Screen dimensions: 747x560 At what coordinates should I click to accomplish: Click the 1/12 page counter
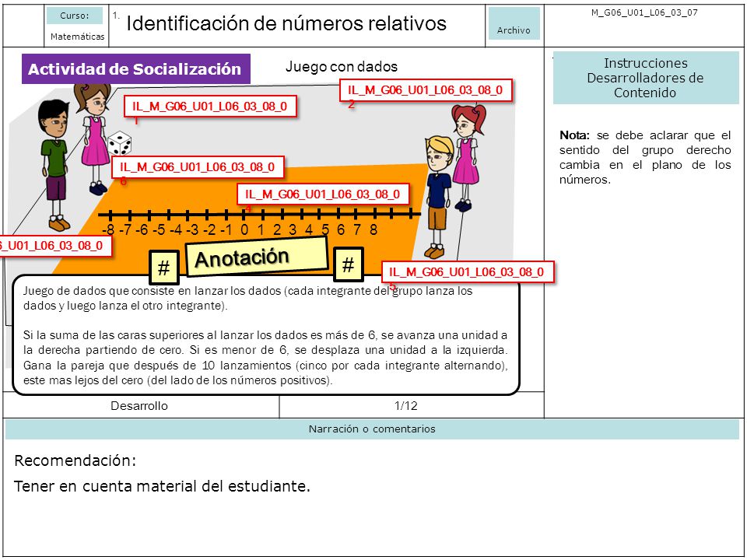(406, 406)
